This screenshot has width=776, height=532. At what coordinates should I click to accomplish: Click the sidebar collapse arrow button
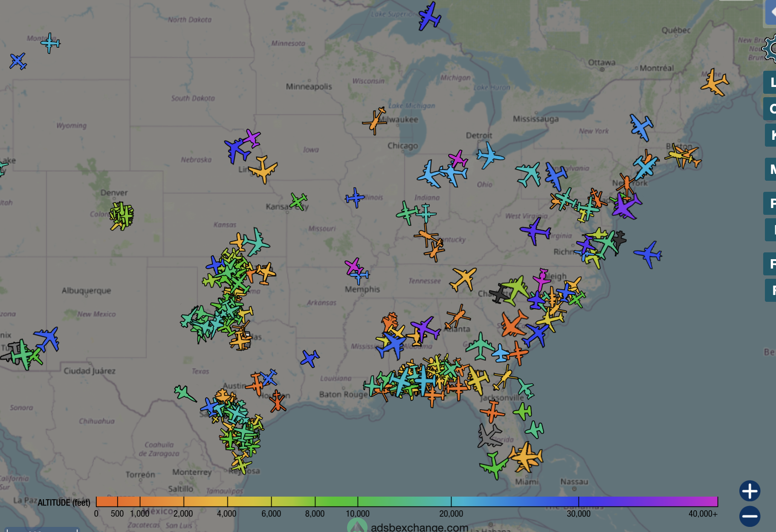click(771, 12)
